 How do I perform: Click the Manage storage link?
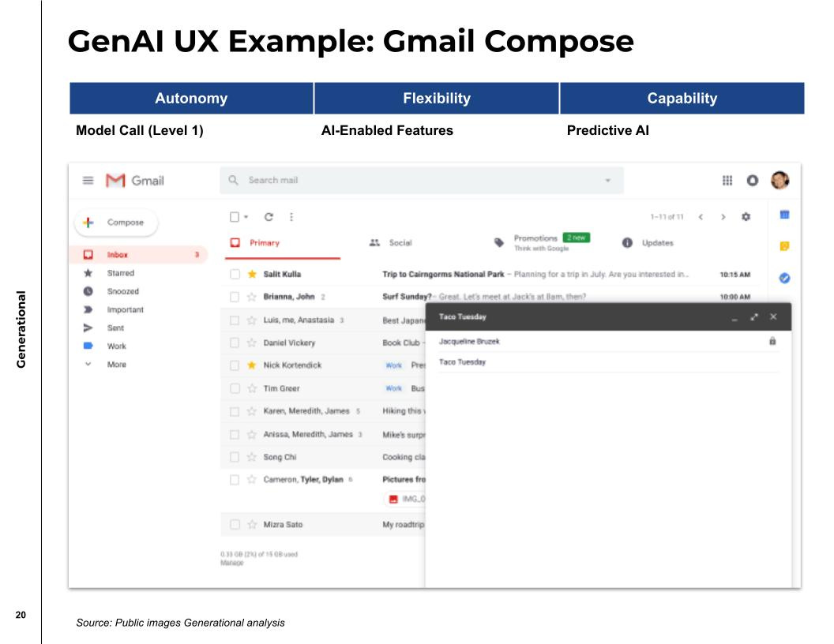click(x=232, y=563)
